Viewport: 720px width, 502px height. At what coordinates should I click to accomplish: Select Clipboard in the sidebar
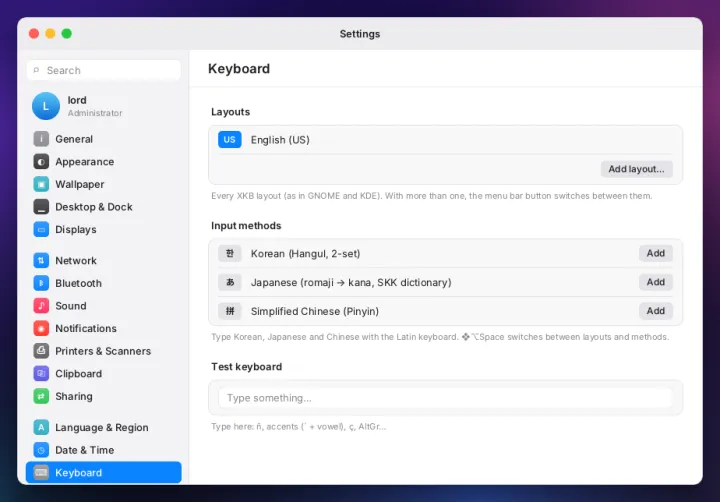[x=104, y=373]
